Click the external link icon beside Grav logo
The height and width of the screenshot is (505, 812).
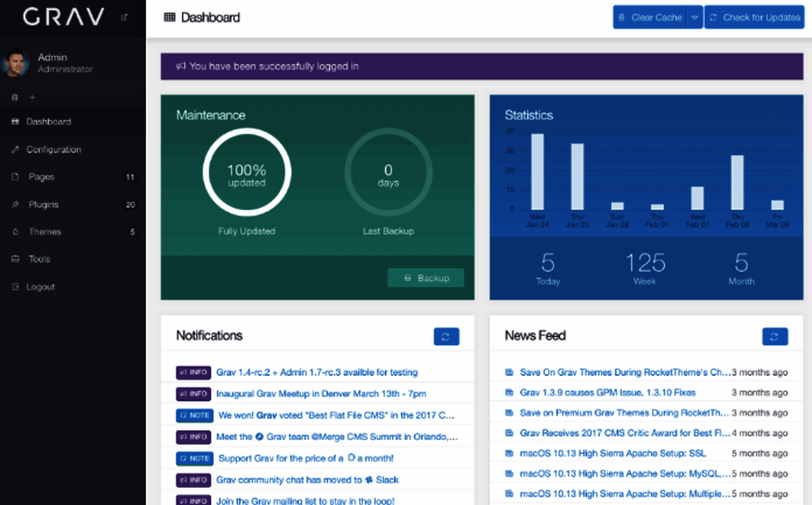pos(124,17)
